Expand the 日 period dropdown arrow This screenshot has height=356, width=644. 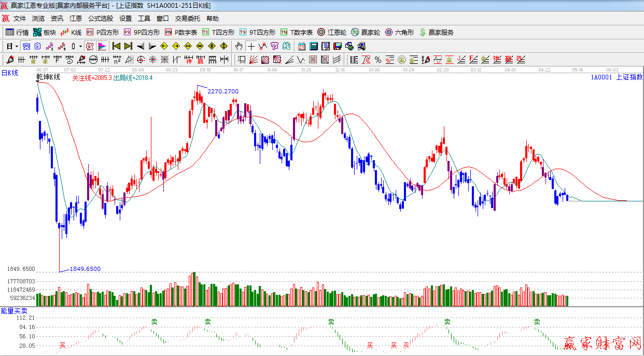point(17,46)
